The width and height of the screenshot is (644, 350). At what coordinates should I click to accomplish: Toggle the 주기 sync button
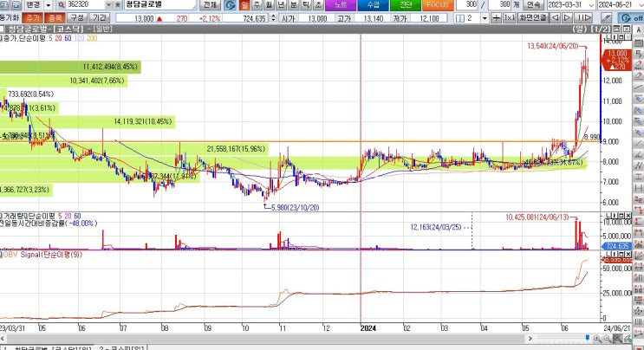32,18
